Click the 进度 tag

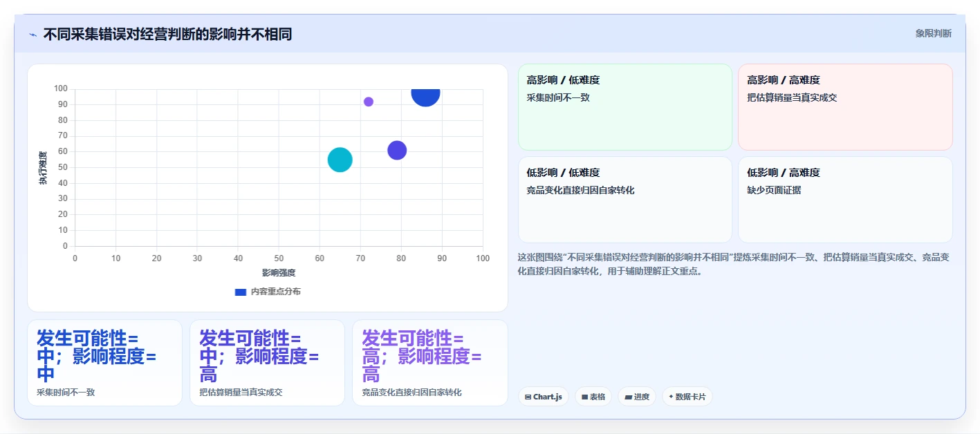pyautogui.click(x=637, y=397)
